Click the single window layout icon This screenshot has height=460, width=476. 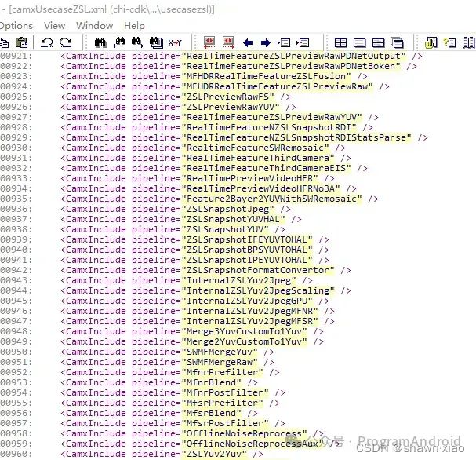click(x=359, y=42)
